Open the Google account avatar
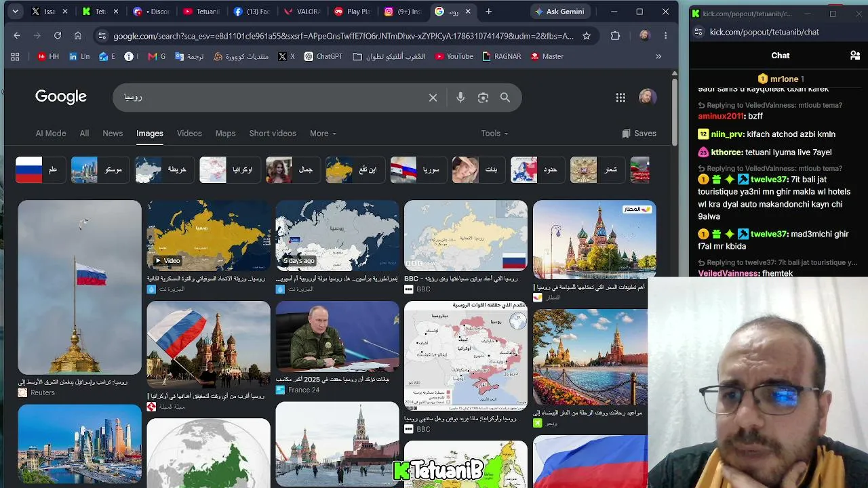This screenshot has width=868, height=488. pyautogui.click(x=648, y=98)
